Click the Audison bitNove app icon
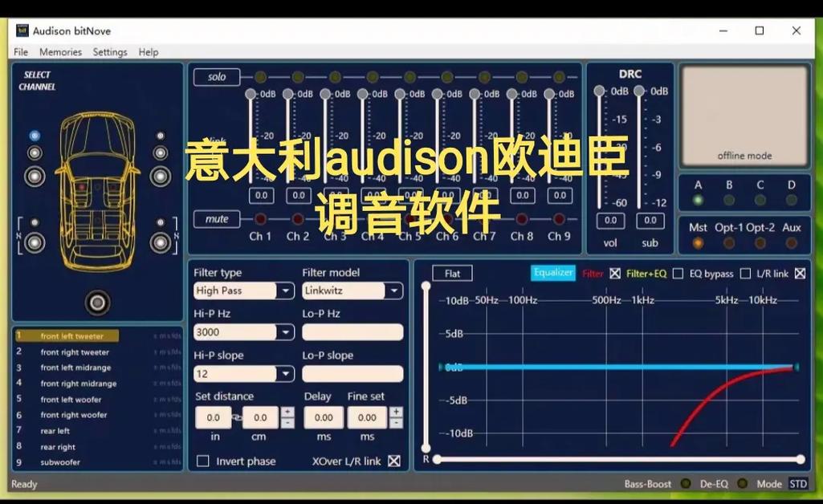Screen dimensions: 823x504 (x=22, y=30)
